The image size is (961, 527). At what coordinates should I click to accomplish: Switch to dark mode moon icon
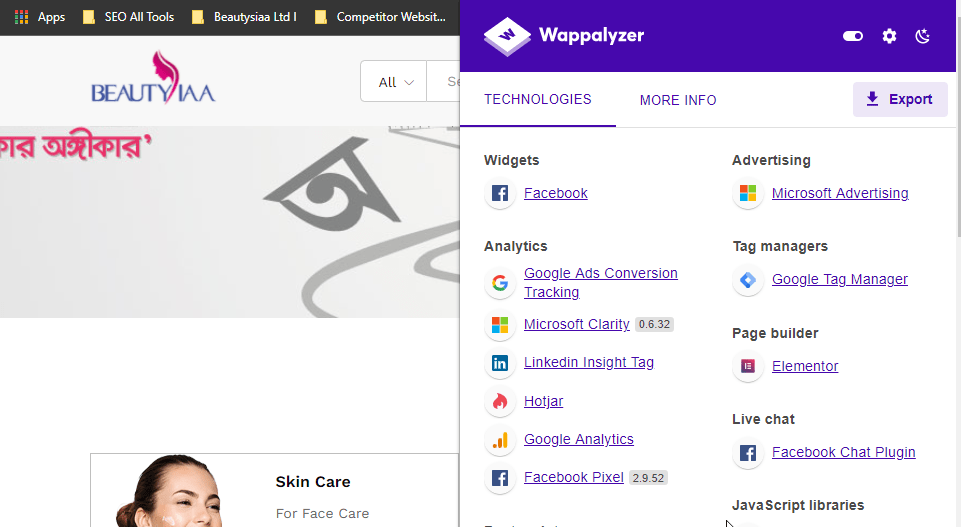pyautogui.click(x=922, y=36)
